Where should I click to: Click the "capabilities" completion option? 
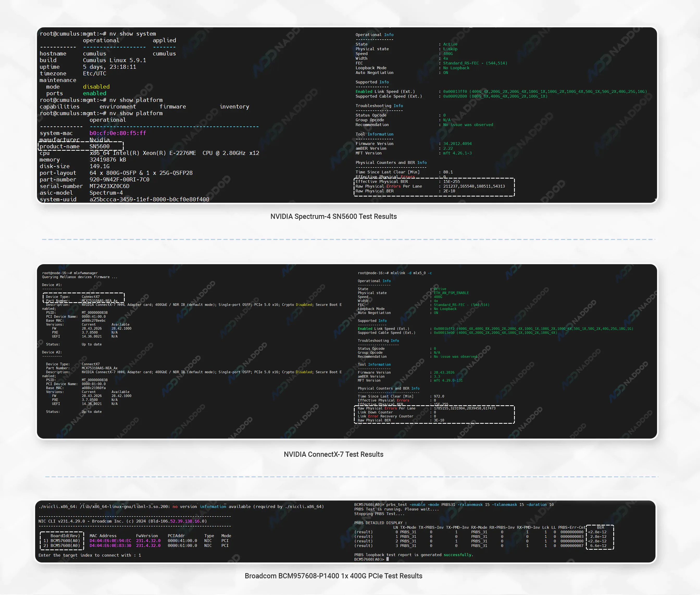pos(60,107)
